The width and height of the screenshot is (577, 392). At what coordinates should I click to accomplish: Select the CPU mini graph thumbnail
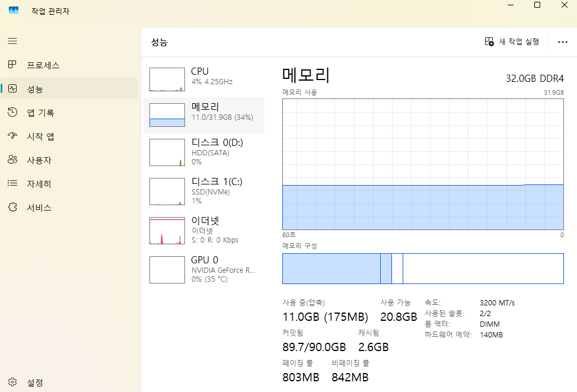click(167, 79)
